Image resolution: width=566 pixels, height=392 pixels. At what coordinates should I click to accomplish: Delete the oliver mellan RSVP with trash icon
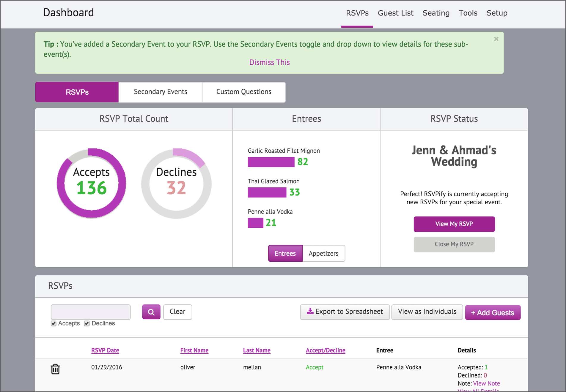pos(55,369)
